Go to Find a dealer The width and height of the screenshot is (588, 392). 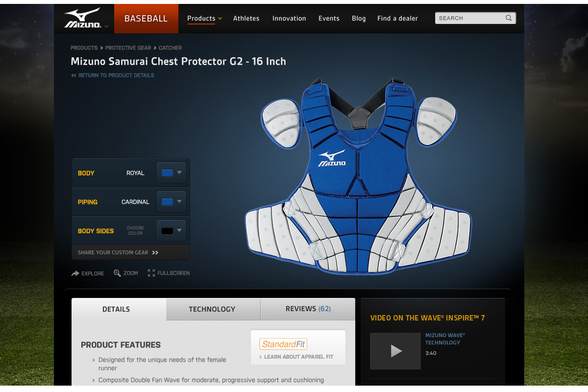(397, 19)
